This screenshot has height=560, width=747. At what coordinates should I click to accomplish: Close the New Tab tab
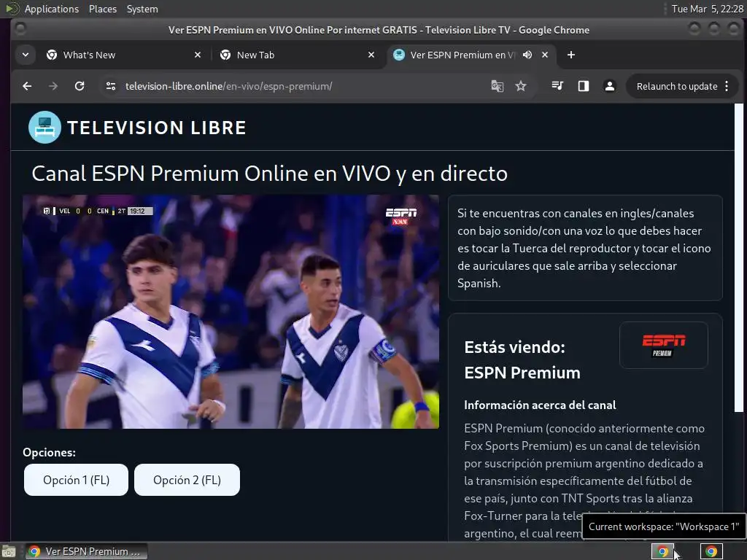(x=371, y=55)
